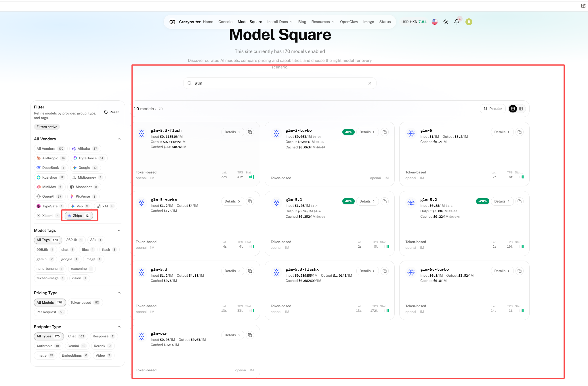Open Details for glm-5.3-flash
Image resolution: width=588 pixels, height=386 pixels.
click(x=232, y=132)
